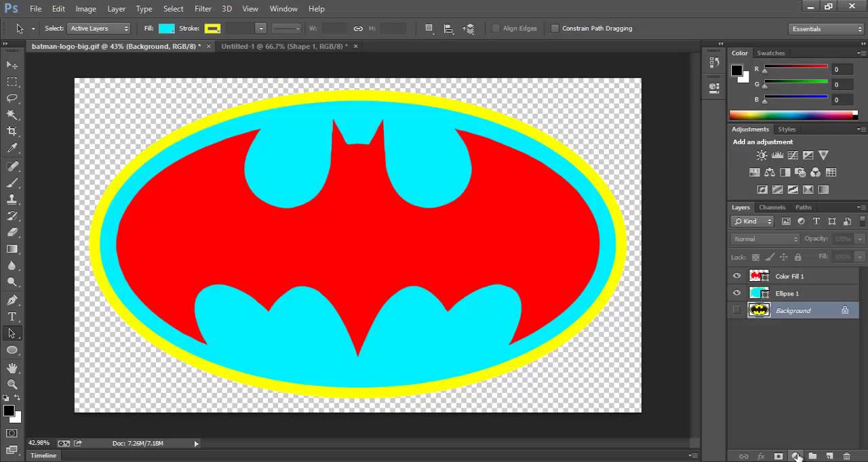Select the Magic Wand tool
The image size is (868, 462).
click(x=12, y=115)
